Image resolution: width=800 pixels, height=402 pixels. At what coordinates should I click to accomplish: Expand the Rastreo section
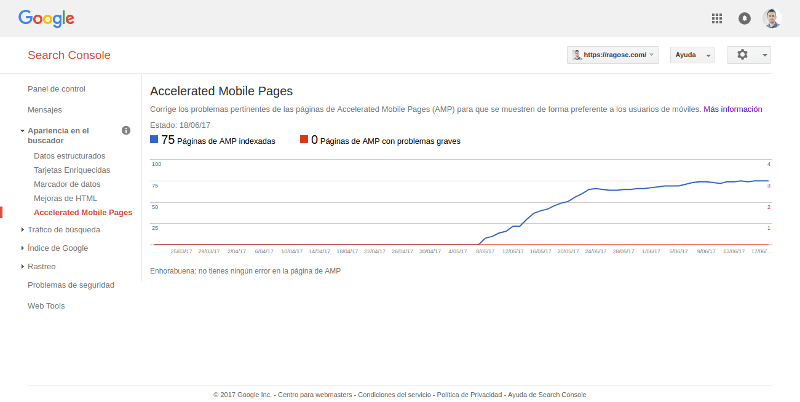(x=22, y=266)
